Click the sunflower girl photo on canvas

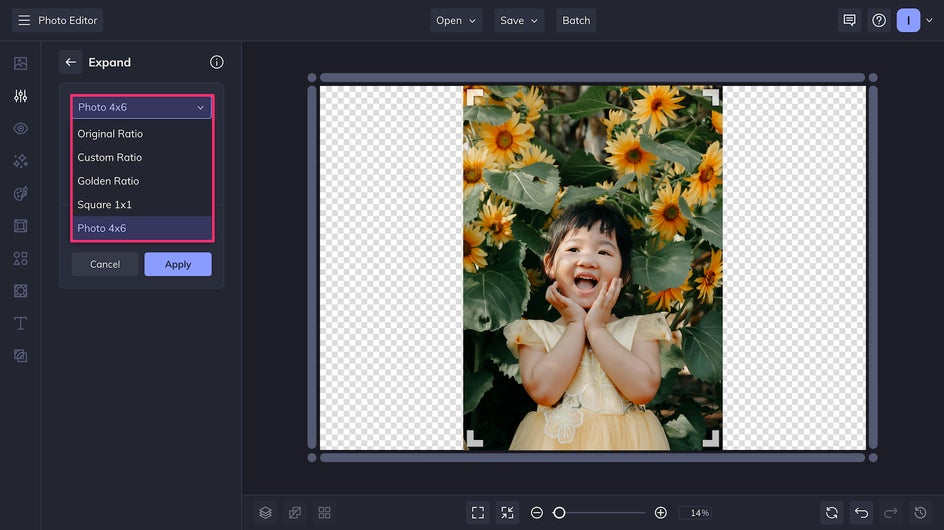click(592, 268)
